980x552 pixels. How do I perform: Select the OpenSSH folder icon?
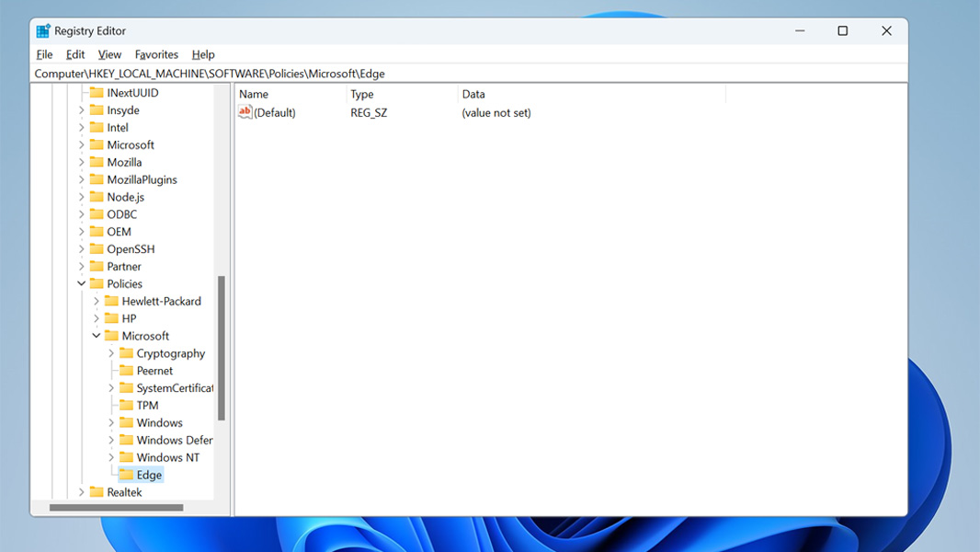(x=97, y=249)
